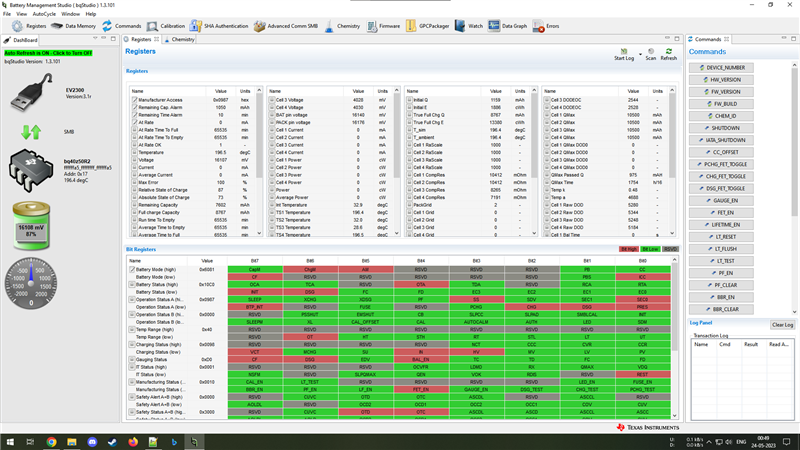This screenshot has width=800, height=450.
Task: Send the GAUGE_EN command
Action: tap(721, 201)
